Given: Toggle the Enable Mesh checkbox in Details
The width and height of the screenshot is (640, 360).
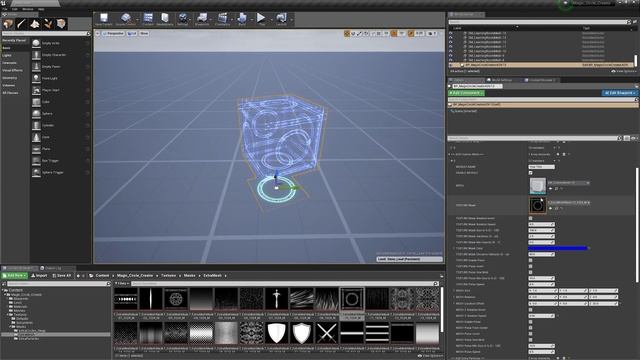Looking at the screenshot, I should coord(530,173).
